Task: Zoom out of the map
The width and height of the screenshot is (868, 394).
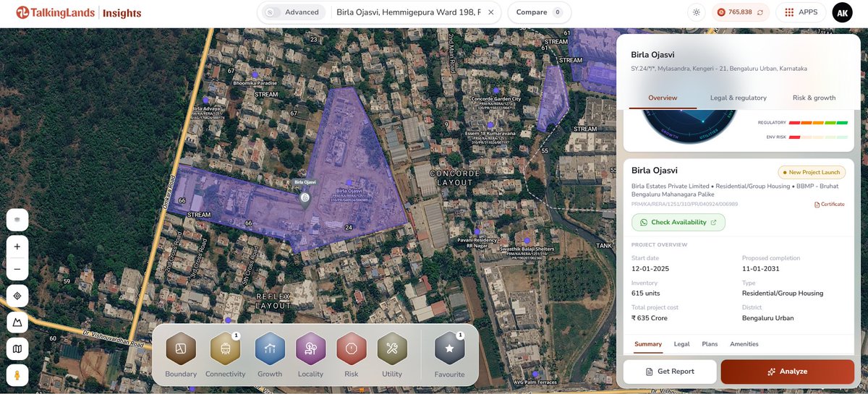Action: click(17, 269)
